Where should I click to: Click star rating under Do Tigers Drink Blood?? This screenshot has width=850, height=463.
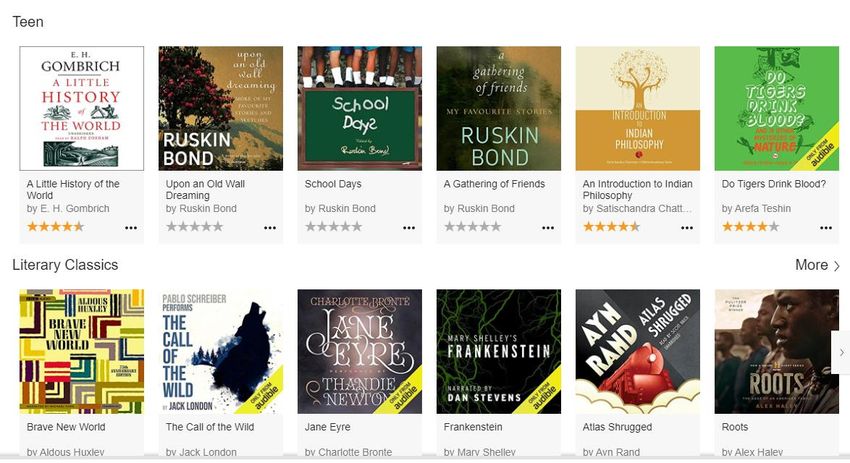pos(750,227)
